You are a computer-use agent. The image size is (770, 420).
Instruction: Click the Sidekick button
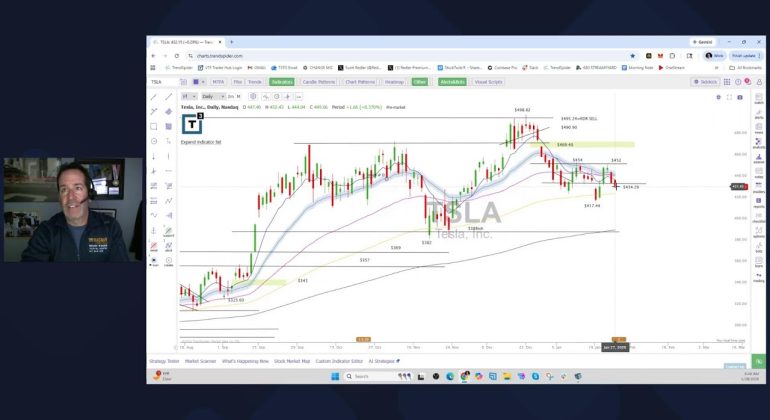pyautogui.click(x=704, y=81)
